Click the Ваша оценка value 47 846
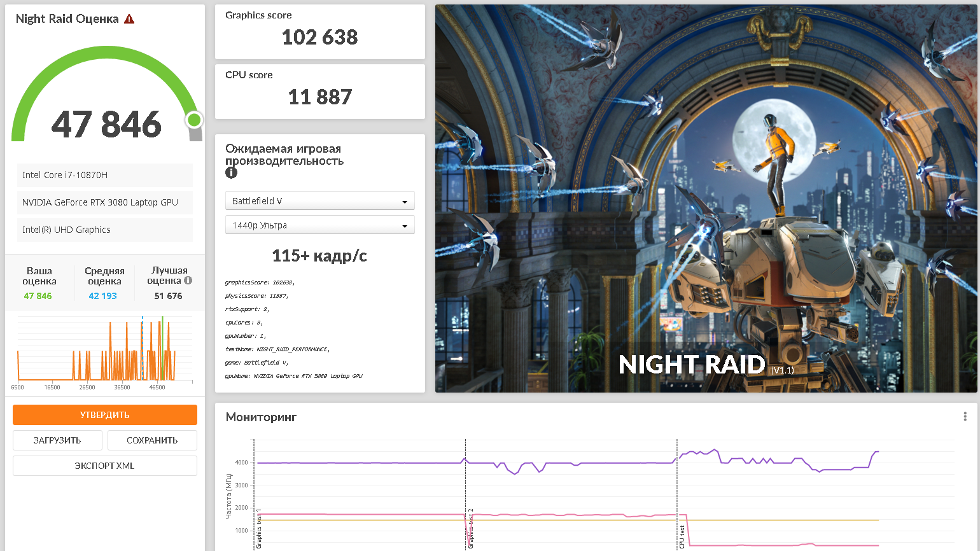The image size is (980, 551). pos(38,296)
